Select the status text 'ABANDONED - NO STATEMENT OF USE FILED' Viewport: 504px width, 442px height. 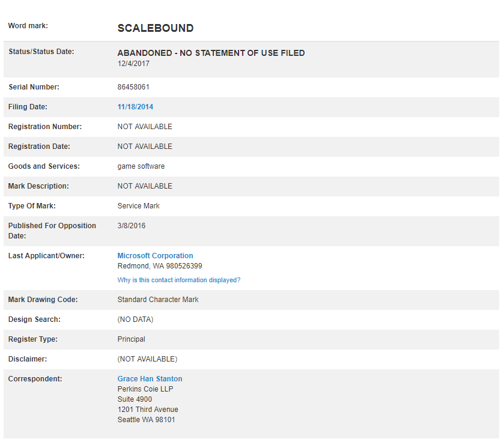click(x=211, y=53)
